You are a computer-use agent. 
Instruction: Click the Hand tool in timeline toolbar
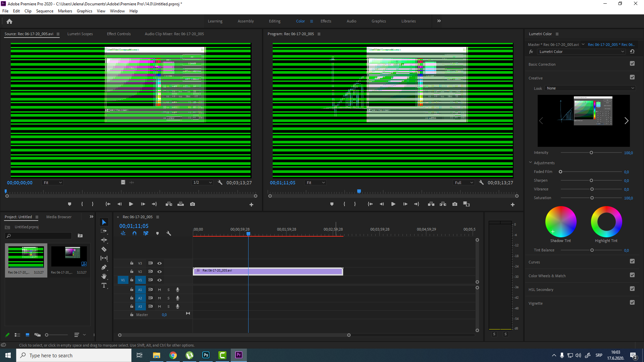[x=104, y=276]
